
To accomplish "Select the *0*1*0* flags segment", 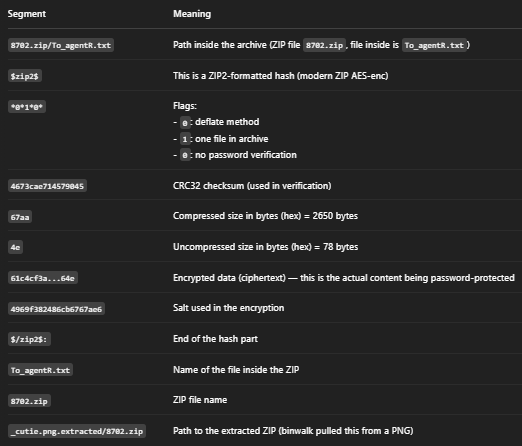I will [x=27, y=107].
